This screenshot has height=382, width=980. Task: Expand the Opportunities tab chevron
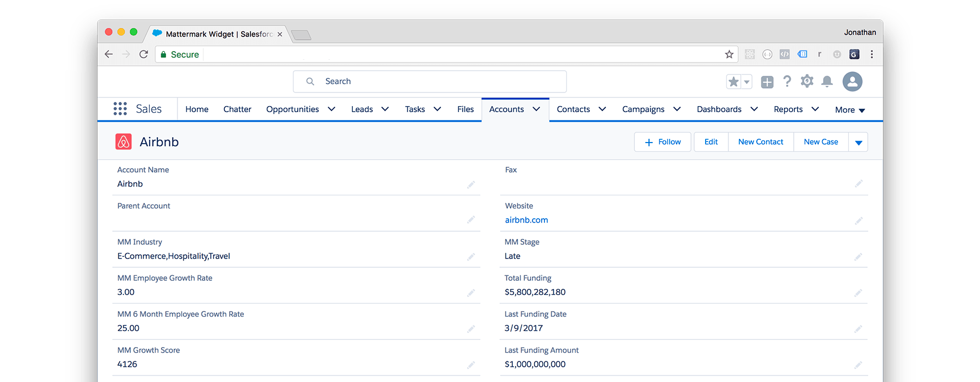pos(332,109)
